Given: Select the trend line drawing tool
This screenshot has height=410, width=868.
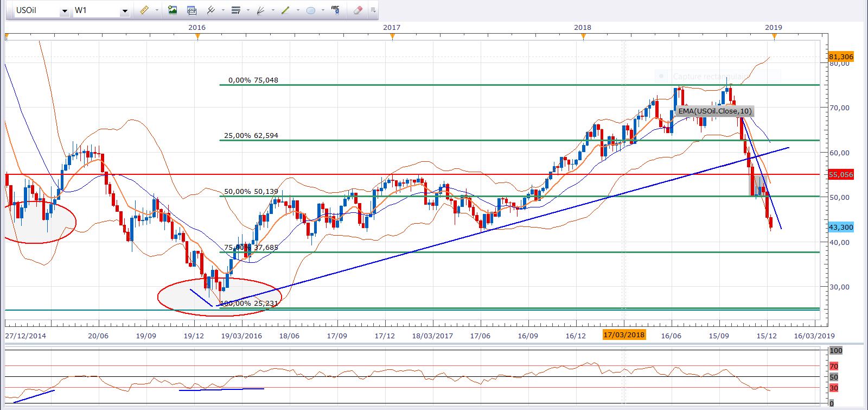Looking at the screenshot, I should pos(286,10).
